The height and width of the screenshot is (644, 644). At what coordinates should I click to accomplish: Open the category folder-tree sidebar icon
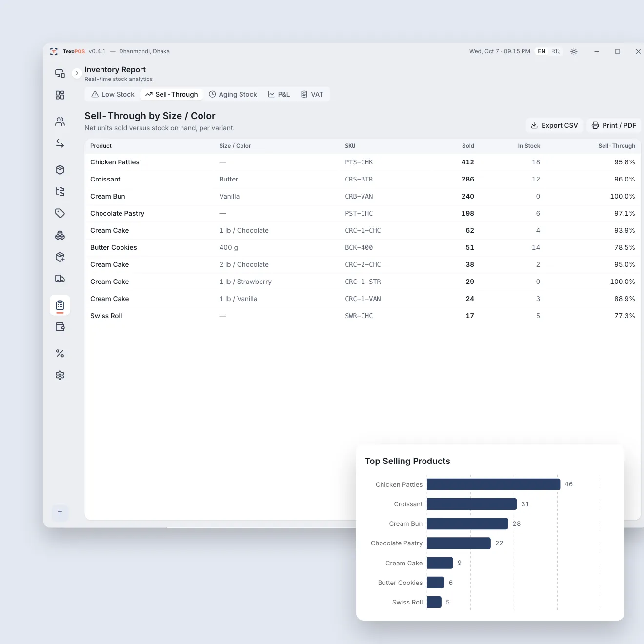click(x=60, y=191)
